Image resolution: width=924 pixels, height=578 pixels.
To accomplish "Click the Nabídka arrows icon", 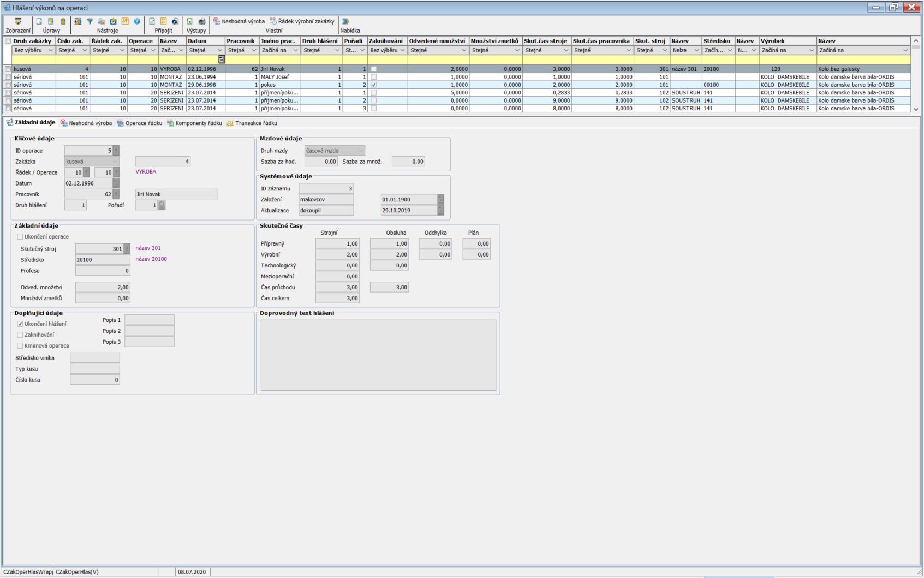I will click(x=345, y=21).
